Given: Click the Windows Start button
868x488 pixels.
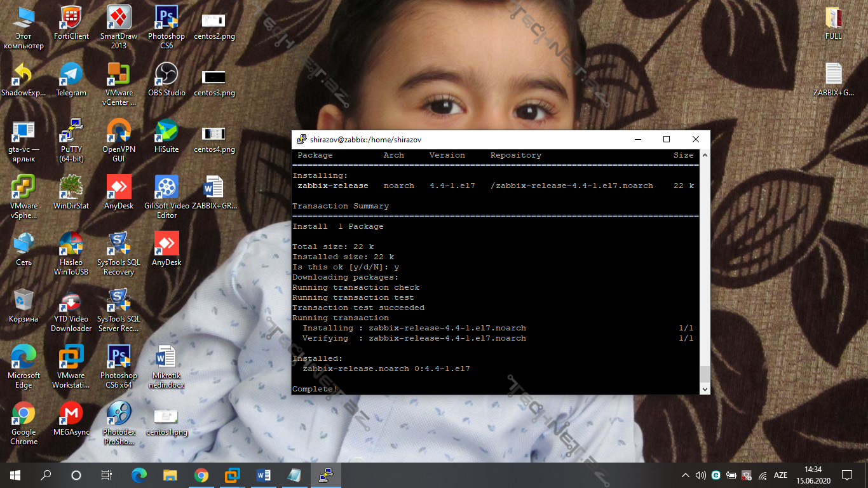Looking at the screenshot, I should pos(15,475).
